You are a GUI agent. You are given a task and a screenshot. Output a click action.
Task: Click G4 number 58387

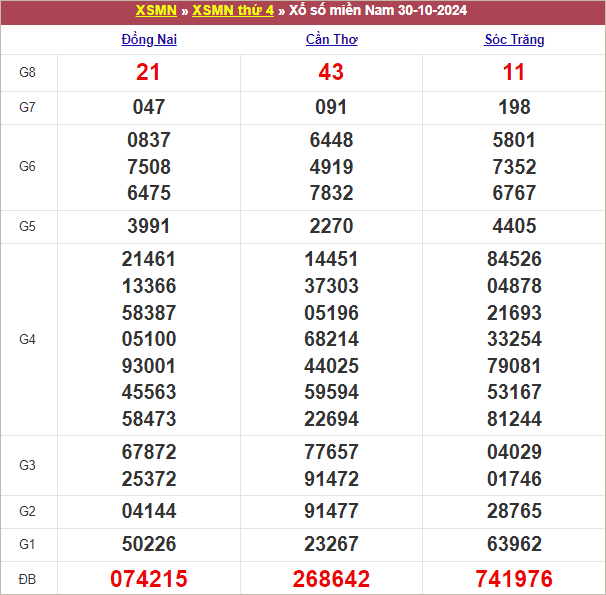pyautogui.click(x=149, y=313)
